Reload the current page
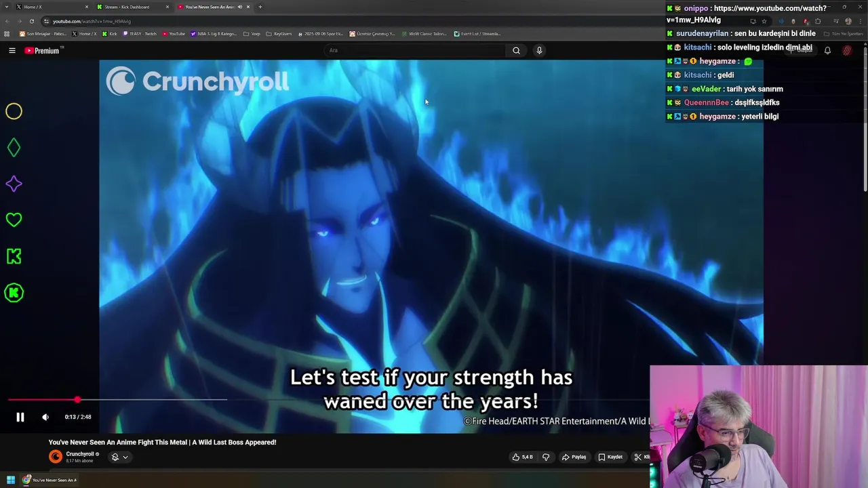Screen dimensions: 868x488 (x=31, y=21)
